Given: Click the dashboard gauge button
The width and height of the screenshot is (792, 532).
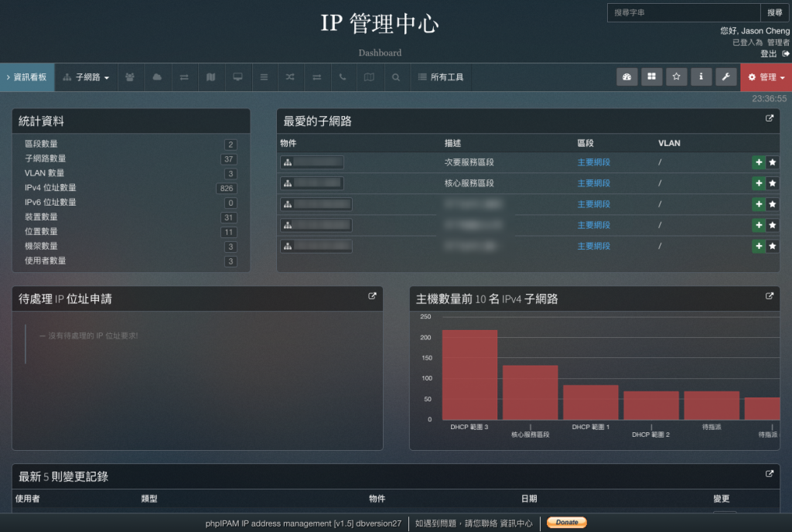Looking at the screenshot, I should (x=626, y=77).
